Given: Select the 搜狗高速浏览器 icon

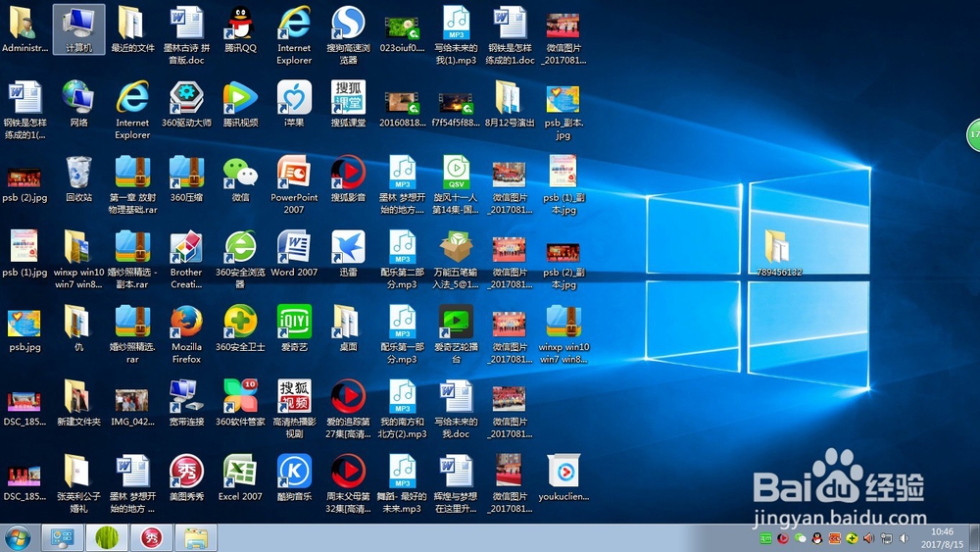Looking at the screenshot, I should (x=348, y=34).
